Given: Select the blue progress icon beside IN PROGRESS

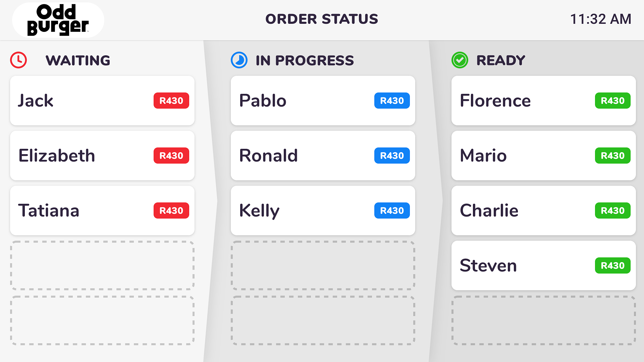Looking at the screenshot, I should coord(239,60).
